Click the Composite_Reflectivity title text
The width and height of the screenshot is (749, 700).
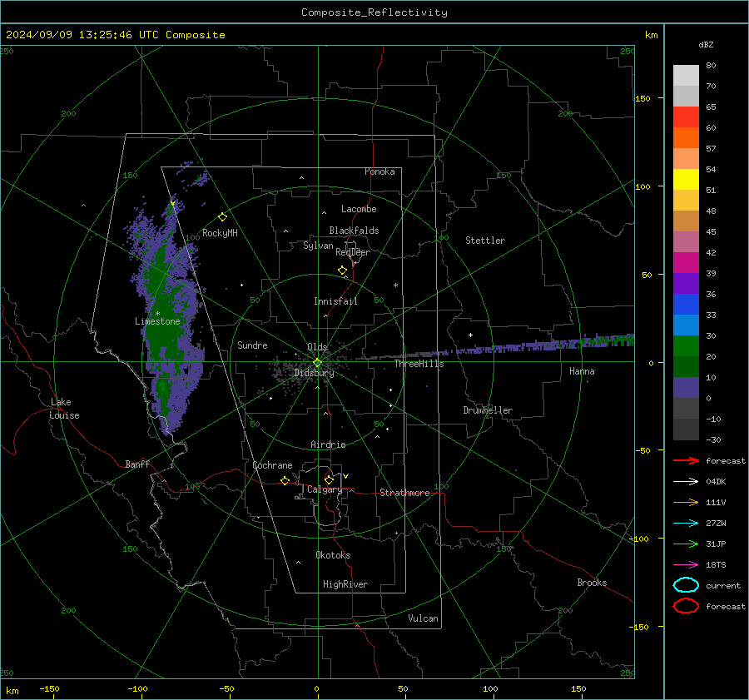(374, 12)
